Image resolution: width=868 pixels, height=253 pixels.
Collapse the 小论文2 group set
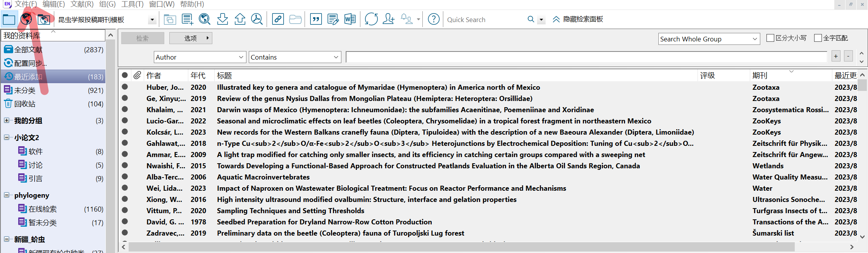point(7,137)
